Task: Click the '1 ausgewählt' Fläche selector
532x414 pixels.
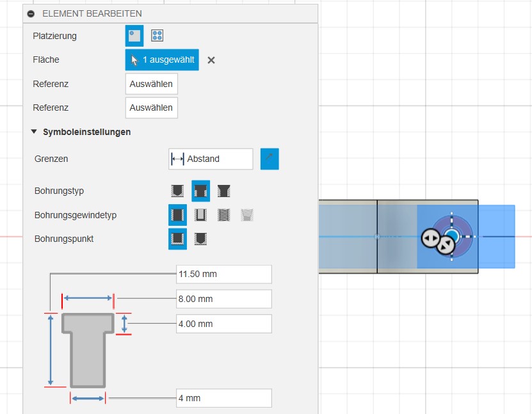Action: click(162, 60)
